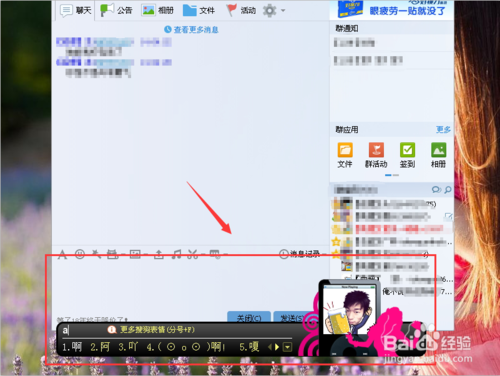Viewport: 500px width, 376px height.
Task: Click the 发送(S) send button
Action: coord(291,317)
